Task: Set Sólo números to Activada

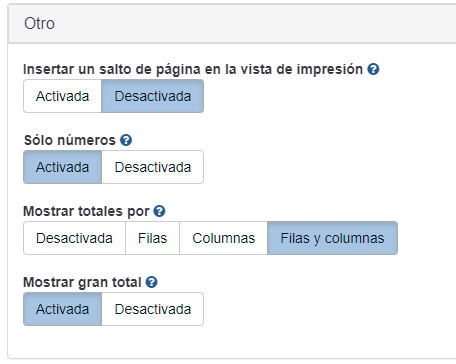Action: [x=62, y=167]
